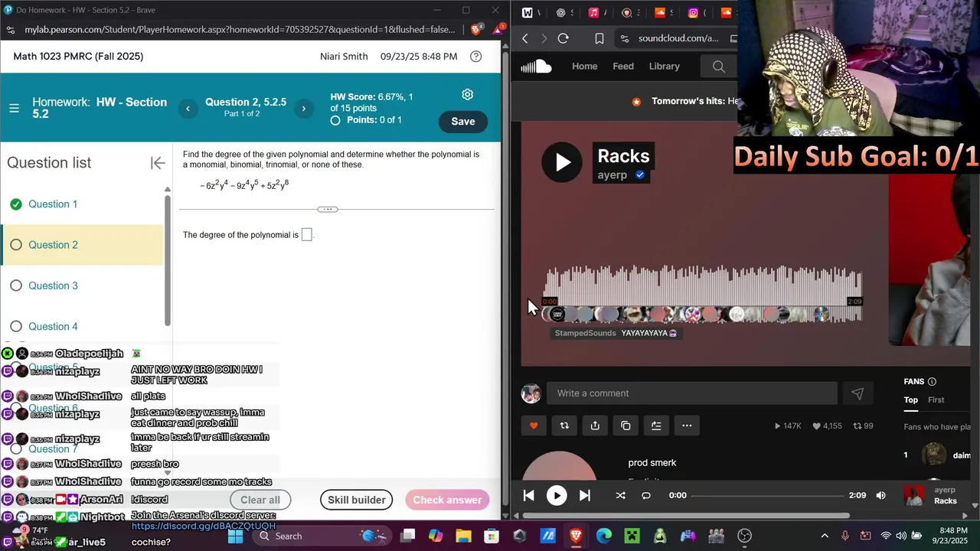Viewport: 980px width, 551px height.
Task: Add Racks to next up queue
Action: [656, 425]
